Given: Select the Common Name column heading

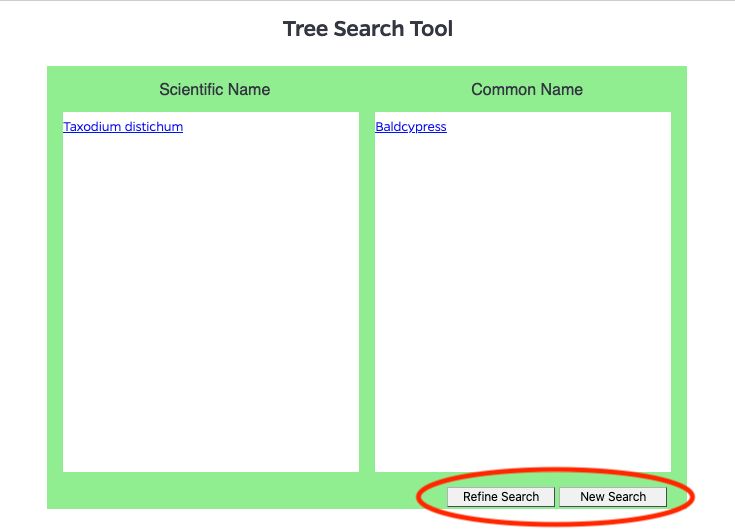Looking at the screenshot, I should [x=527, y=90].
